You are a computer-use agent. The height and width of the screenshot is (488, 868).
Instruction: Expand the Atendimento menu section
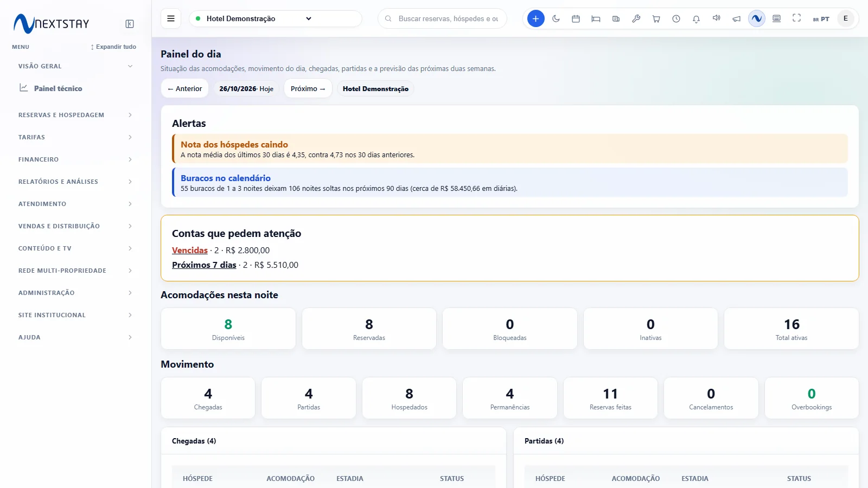click(75, 204)
